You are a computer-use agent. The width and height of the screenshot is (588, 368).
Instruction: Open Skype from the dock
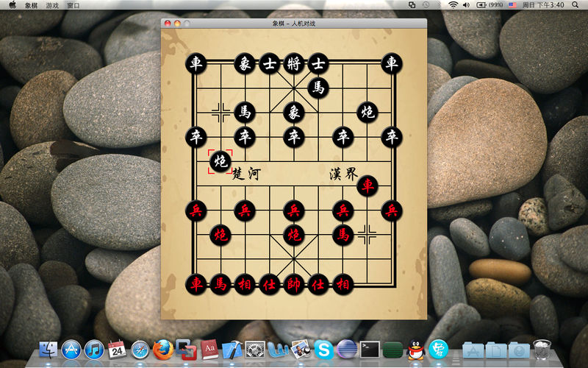(x=323, y=350)
